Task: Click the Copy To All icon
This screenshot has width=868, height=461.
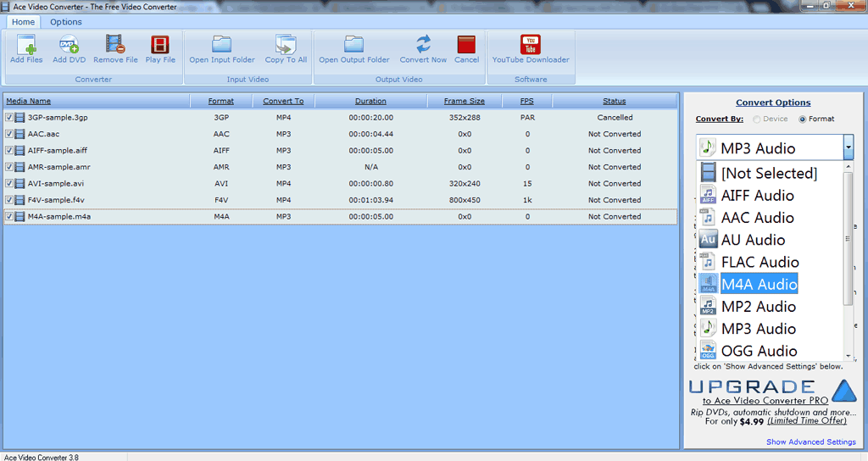Action: tap(286, 44)
